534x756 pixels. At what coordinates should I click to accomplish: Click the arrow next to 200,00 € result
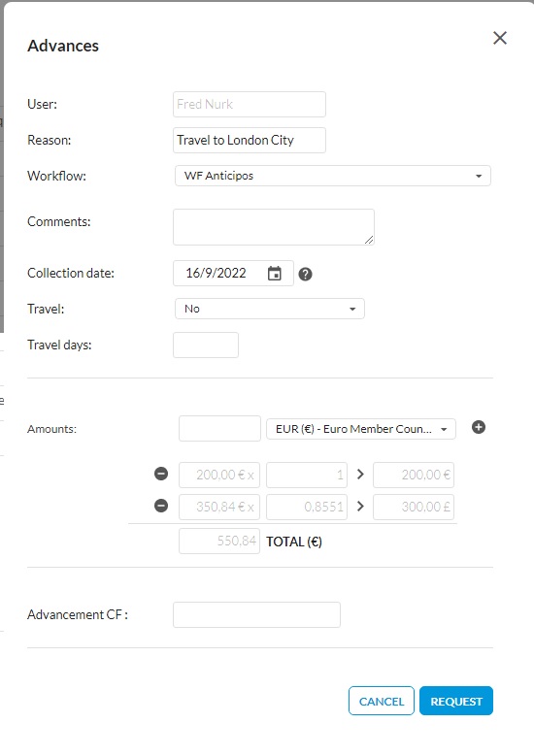point(360,475)
